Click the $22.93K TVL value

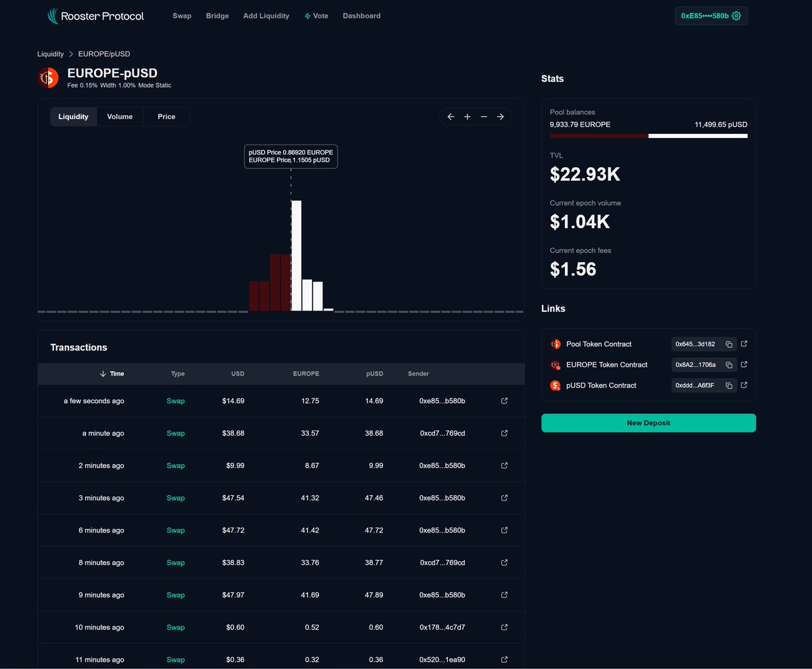(x=585, y=175)
